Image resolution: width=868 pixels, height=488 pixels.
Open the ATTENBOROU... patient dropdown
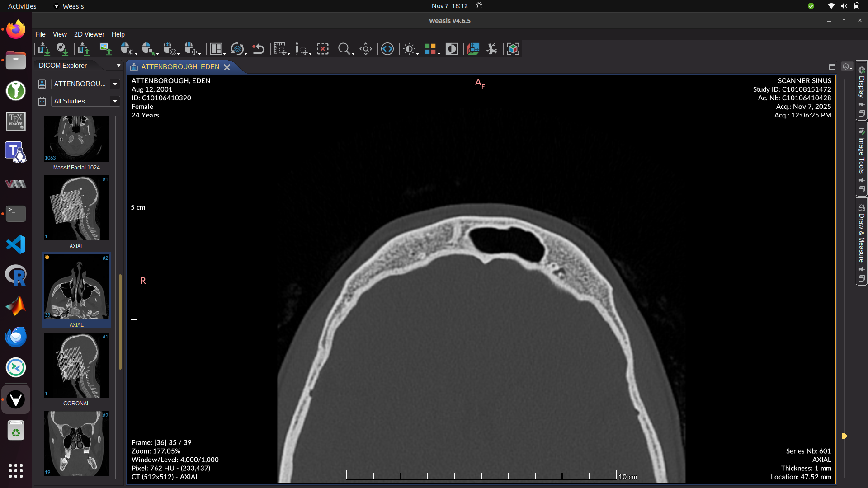85,84
